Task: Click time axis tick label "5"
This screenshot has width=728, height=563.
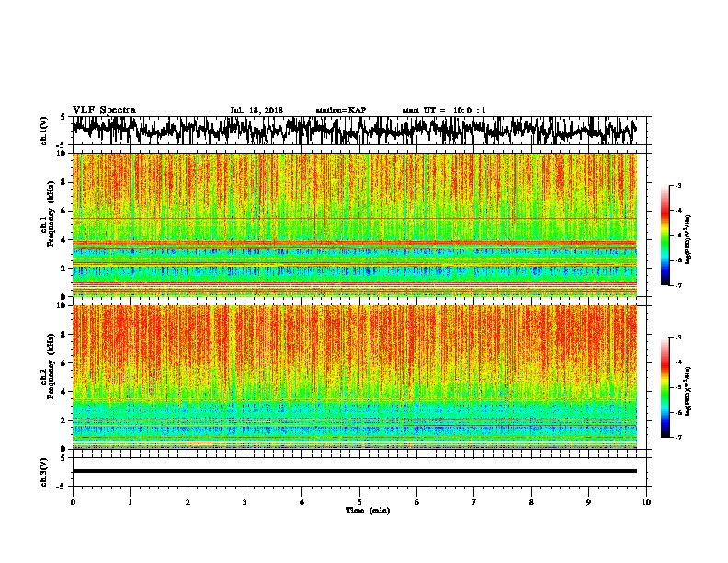Action: point(359,502)
